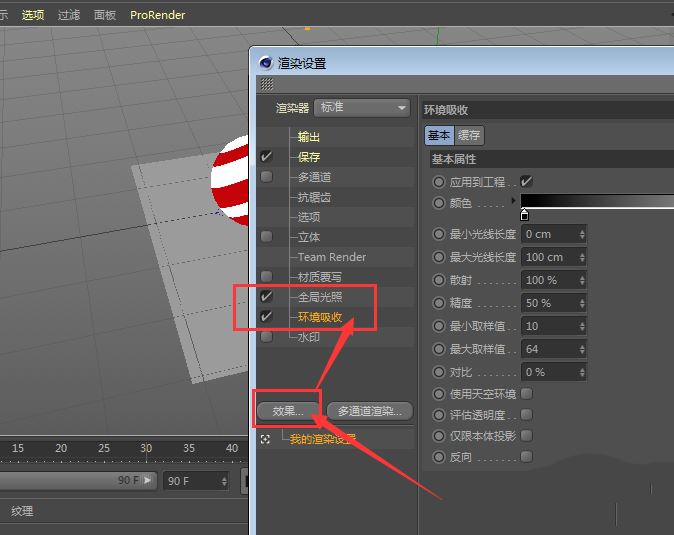Screen dimensions: 674x535
Task: Click the black-to-white 颜色 gradient bar
Action: tap(597, 201)
